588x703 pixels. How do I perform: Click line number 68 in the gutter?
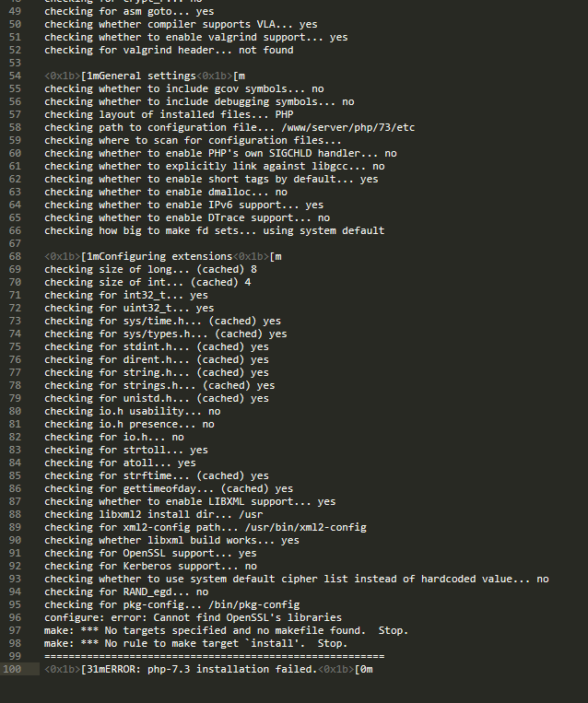click(x=16, y=256)
